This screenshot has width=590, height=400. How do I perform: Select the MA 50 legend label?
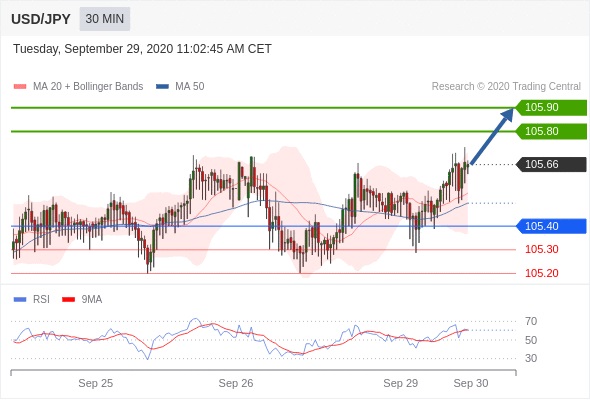(x=190, y=87)
